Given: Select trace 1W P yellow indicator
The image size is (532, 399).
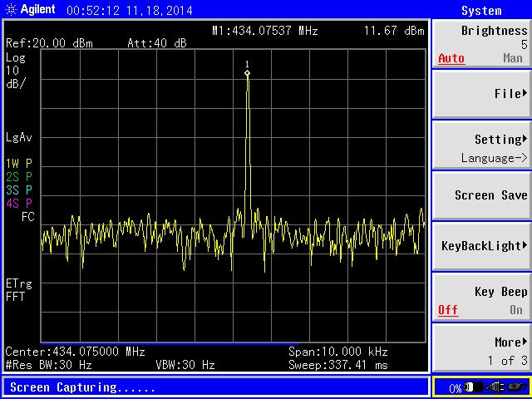Looking at the screenshot, I should coord(18,163).
